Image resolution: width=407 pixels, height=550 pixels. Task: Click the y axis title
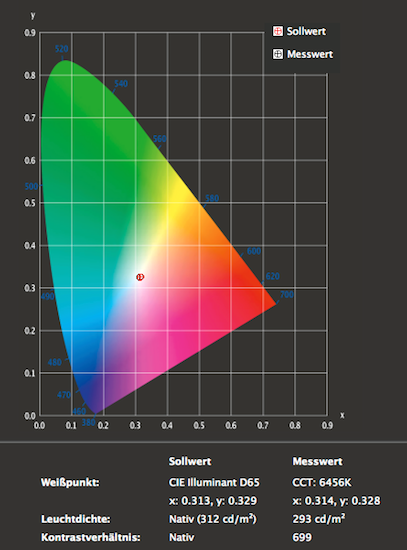click(x=33, y=15)
